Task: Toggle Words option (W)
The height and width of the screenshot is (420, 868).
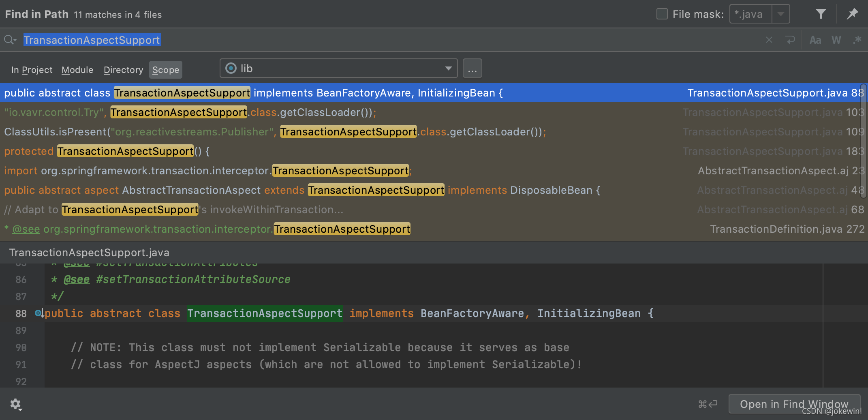Action: coord(836,40)
